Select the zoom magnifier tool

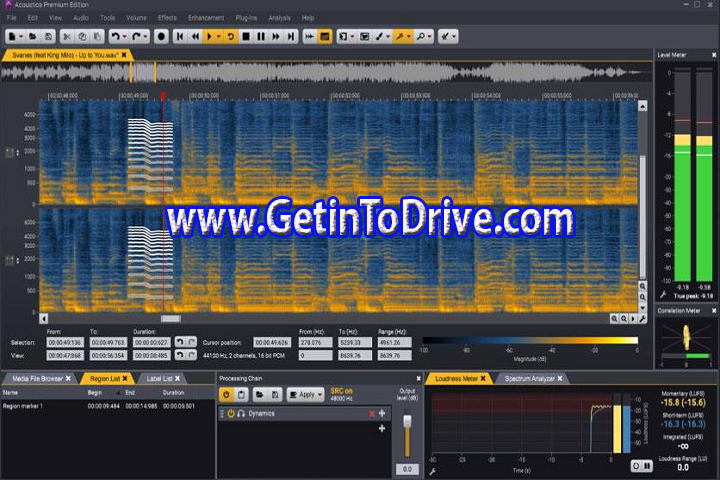(421, 36)
